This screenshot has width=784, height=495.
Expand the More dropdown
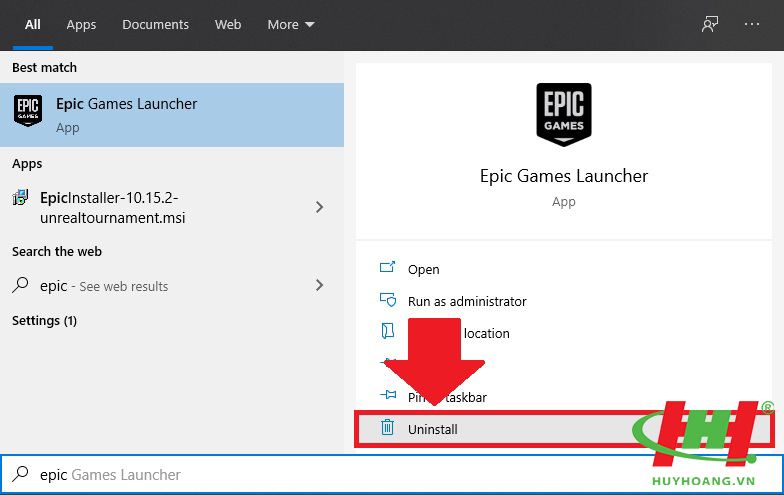point(290,24)
